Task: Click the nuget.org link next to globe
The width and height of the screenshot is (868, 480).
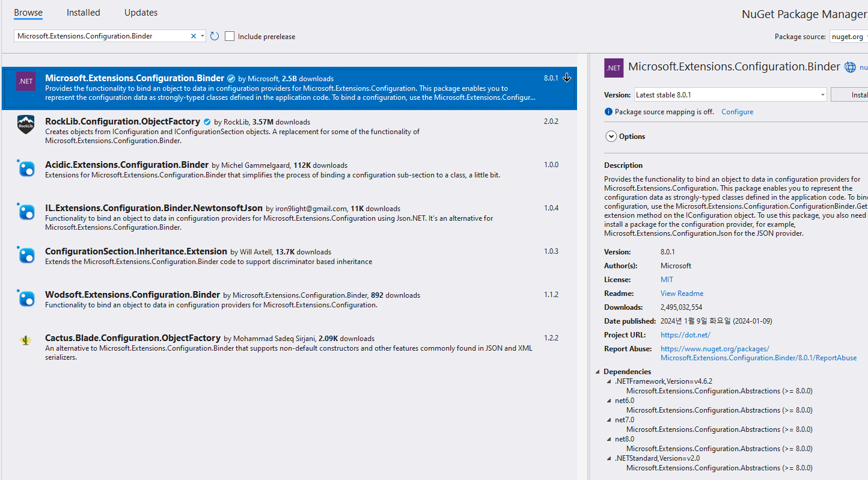Action: (x=863, y=68)
